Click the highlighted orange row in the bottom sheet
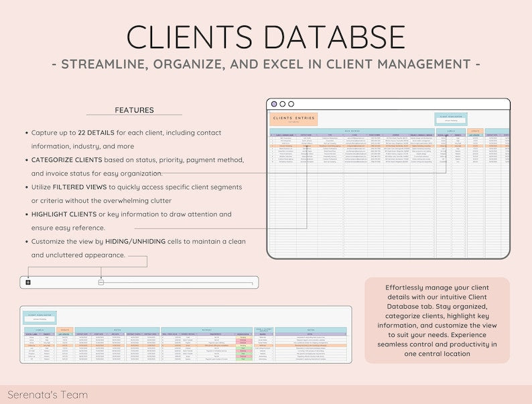532x404 pixels. [x=185, y=345]
